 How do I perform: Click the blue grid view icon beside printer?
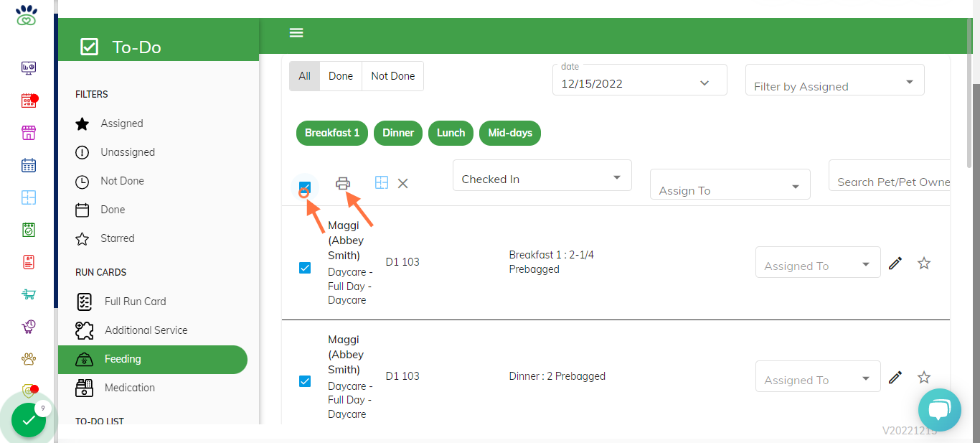pyautogui.click(x=382, y=183)
